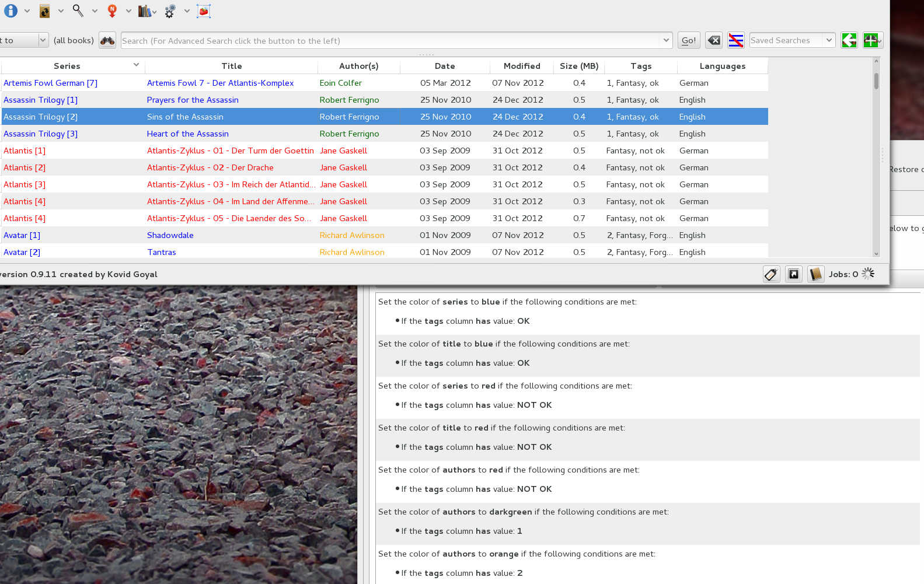Click series cell 'Avatar [1]'
Screen dimensions: 924x584
click(x=73, y=235)
